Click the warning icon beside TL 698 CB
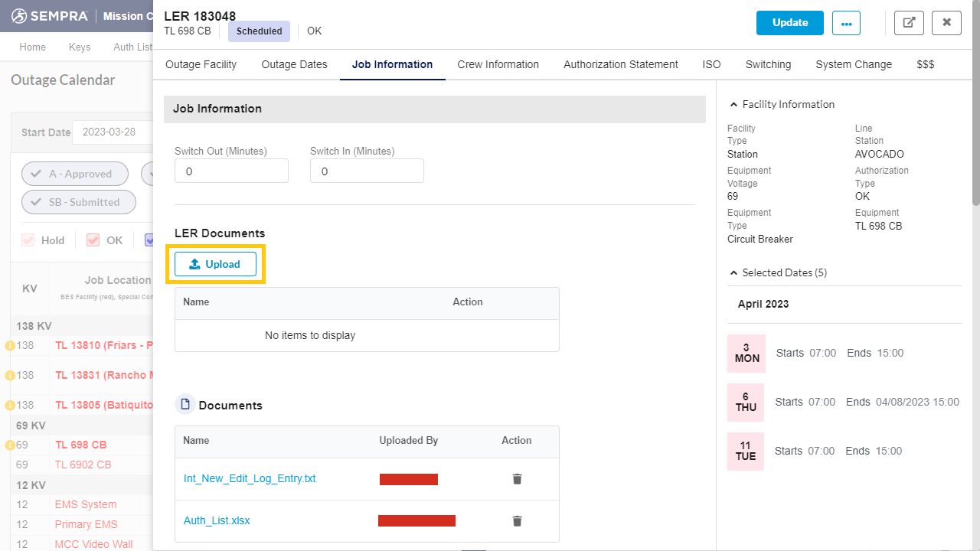980x551 pixels. pos(10,445)
